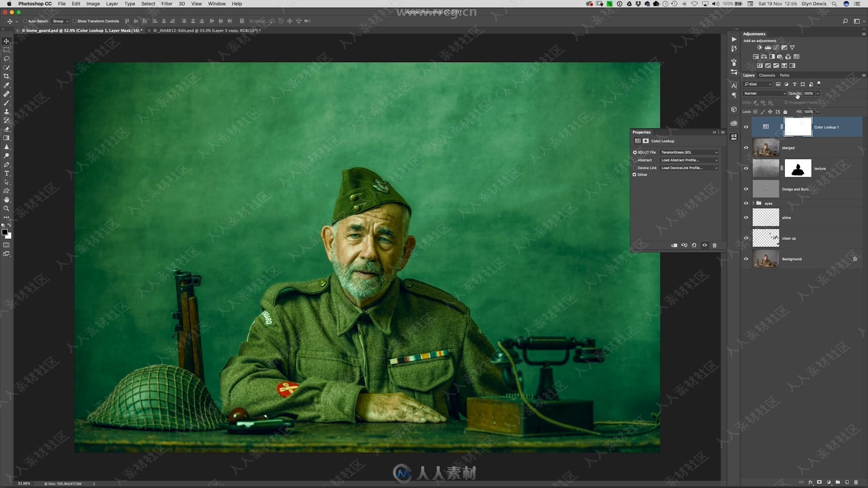Add a Photo Filter adjustment
The height and width of the screenshot is (488, 868).
(780, 56)
